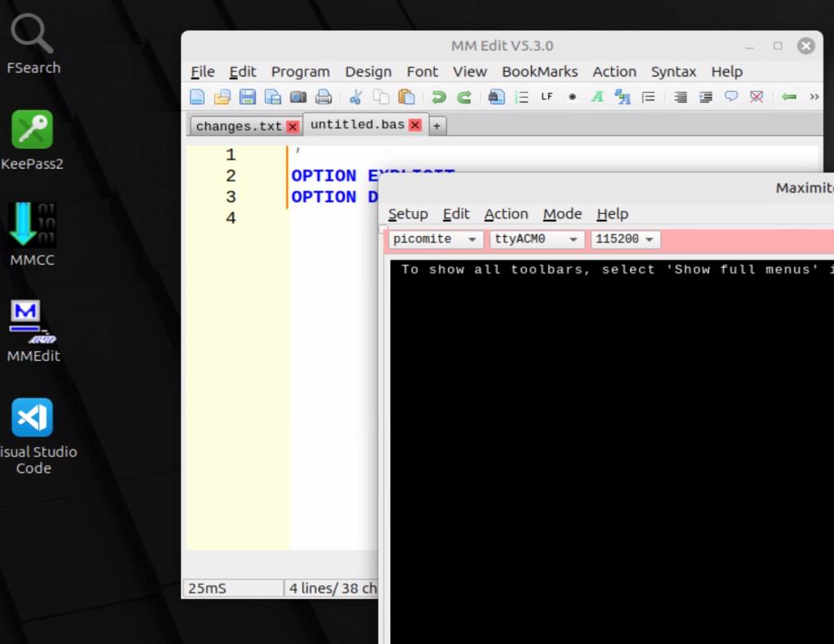
Task: Click line 4 in the editor
Action: click(326, 218)
